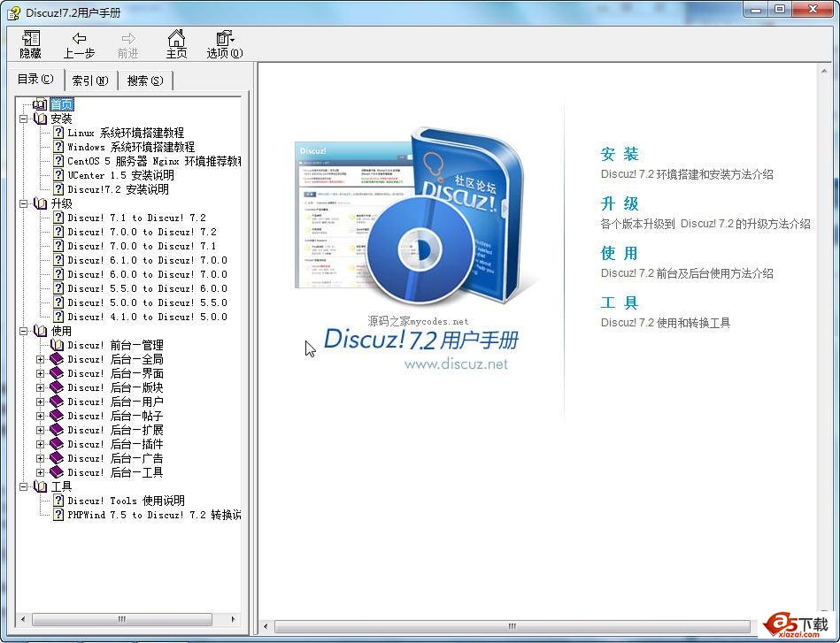Expand the Discuz! 后台-用户 tree node
This screenshot has width=840, height=643.
coord(40,402)
